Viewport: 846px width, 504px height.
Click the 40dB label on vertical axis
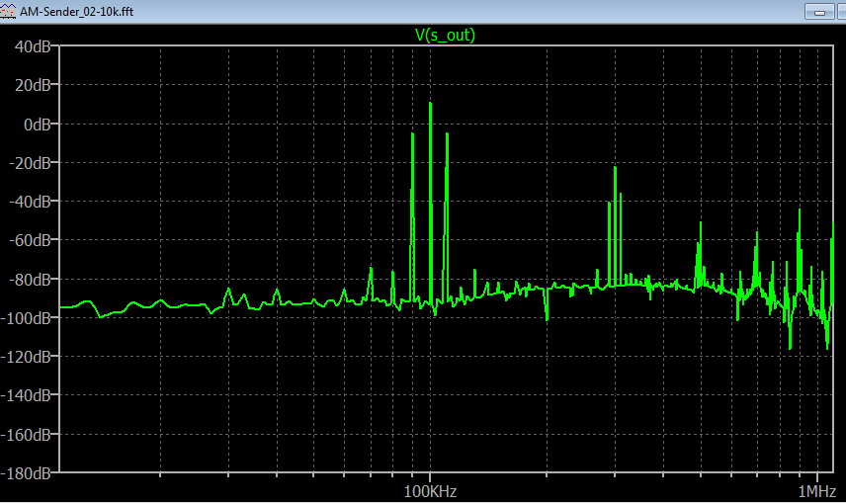[35, 47]
